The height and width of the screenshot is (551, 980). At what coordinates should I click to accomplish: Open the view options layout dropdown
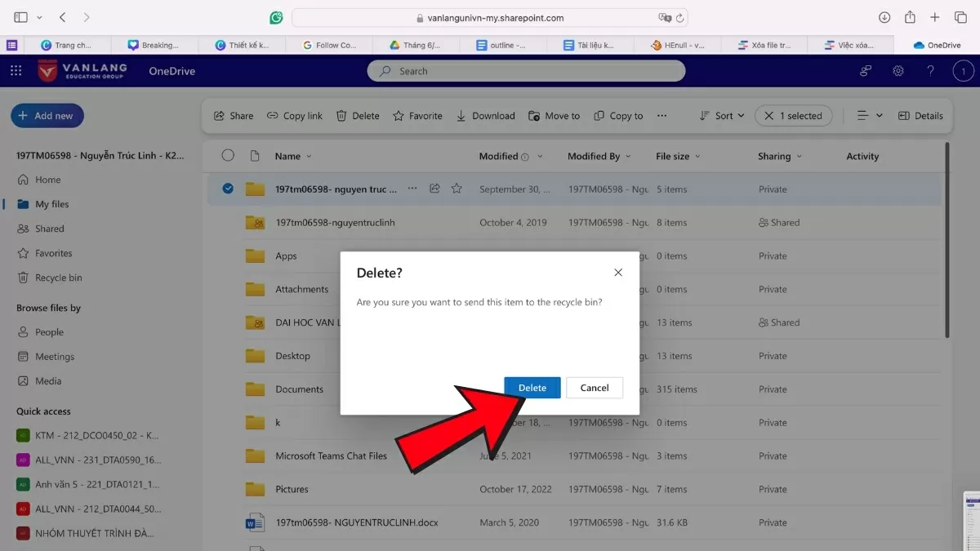(870, 116)
